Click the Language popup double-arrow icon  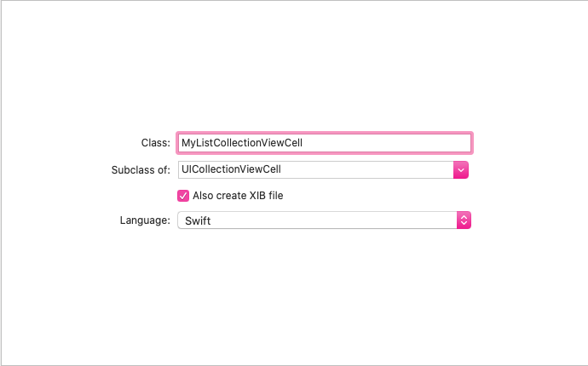tap(464, 220)
